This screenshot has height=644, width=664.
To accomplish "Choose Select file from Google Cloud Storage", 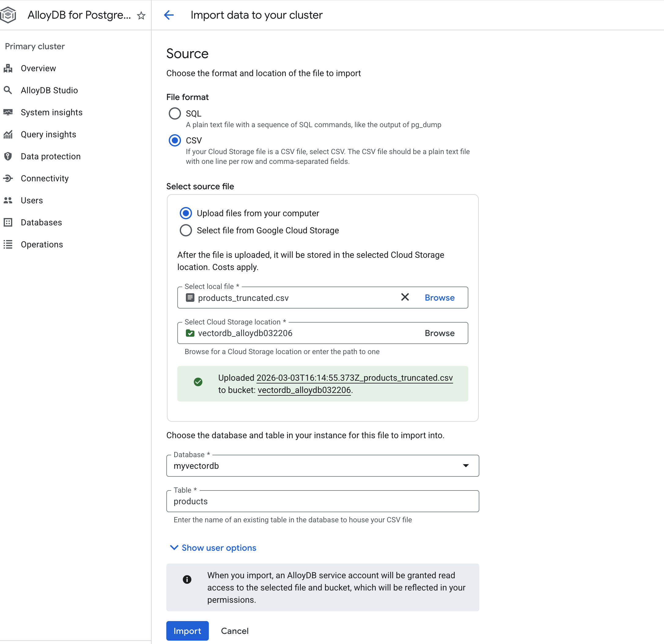I will coord(186,231).
